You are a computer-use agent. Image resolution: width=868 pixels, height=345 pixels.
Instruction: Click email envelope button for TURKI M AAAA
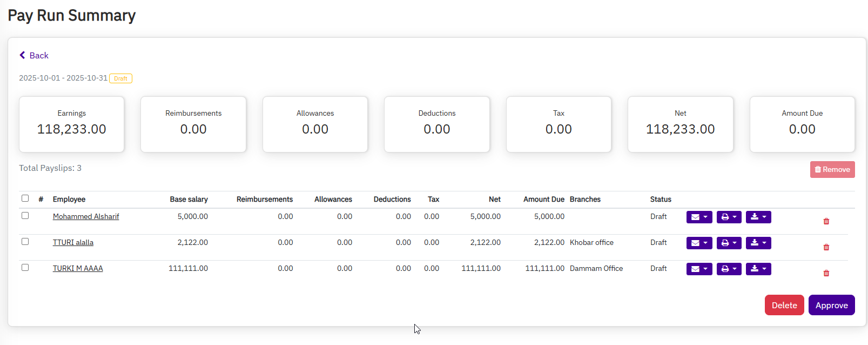tap(699, 269)
